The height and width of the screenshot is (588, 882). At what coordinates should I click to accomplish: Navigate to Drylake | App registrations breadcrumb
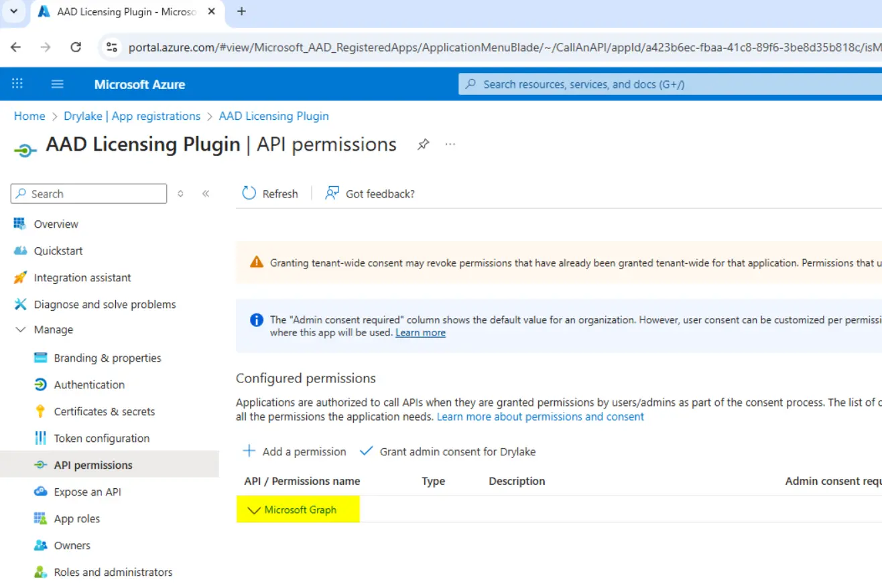click(132, 116)
